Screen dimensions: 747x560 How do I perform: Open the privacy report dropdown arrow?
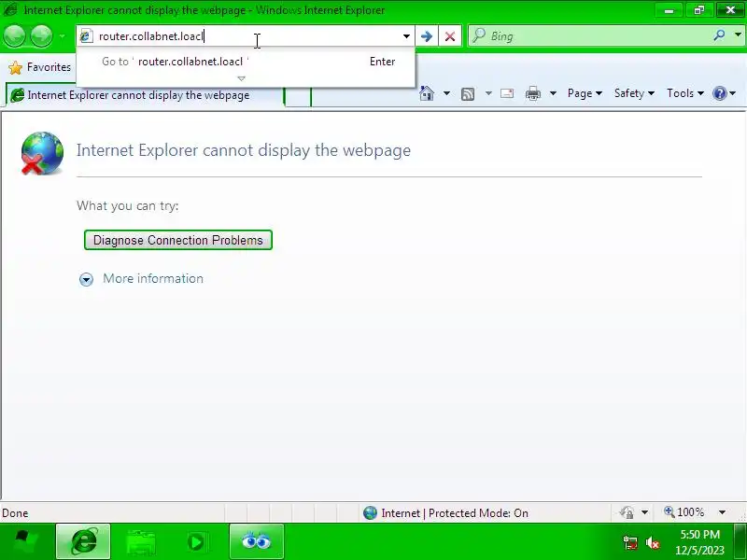(x=644, y=512)
